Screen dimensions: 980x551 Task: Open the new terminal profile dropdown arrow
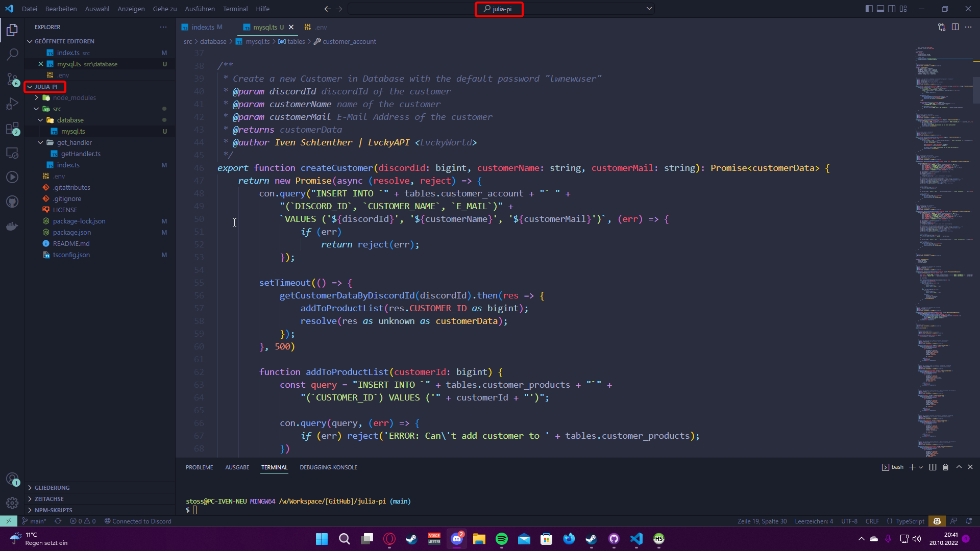click(921, 467)
